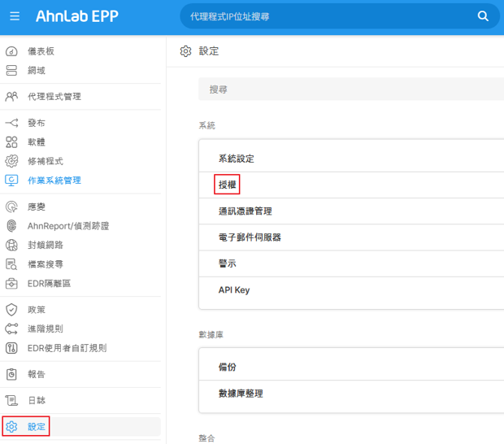Focus the 搜尋 settings search box
This screenshot has width=504, height=444.
click(x=351, y=89)
